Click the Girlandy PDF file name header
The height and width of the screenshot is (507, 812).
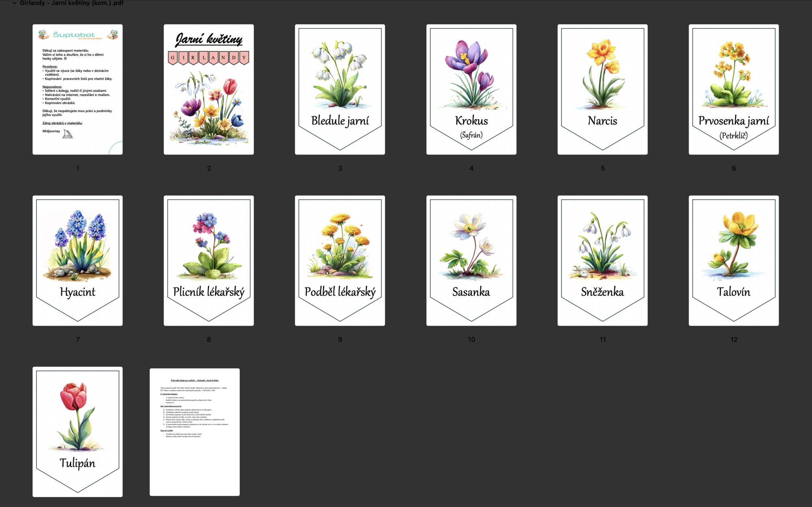71,3
